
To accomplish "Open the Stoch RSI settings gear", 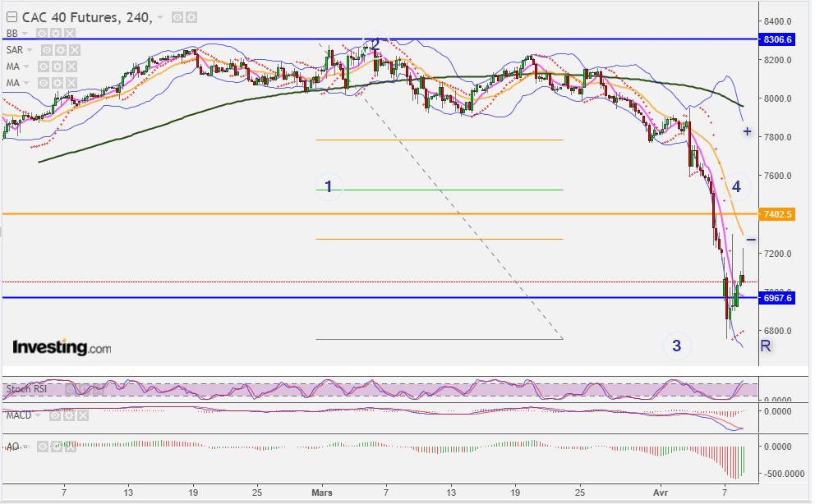I will pos(85,389).
